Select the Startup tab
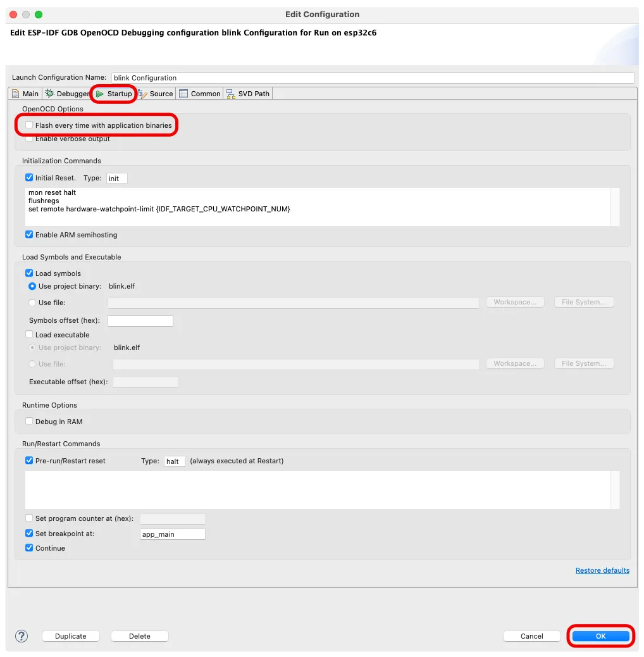 point(114,94)
